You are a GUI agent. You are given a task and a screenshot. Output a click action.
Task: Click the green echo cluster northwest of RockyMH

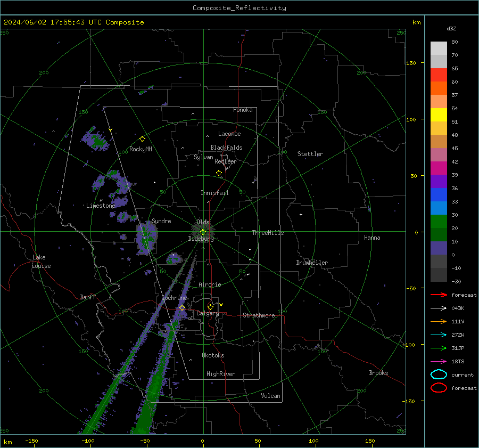[96, 140]
